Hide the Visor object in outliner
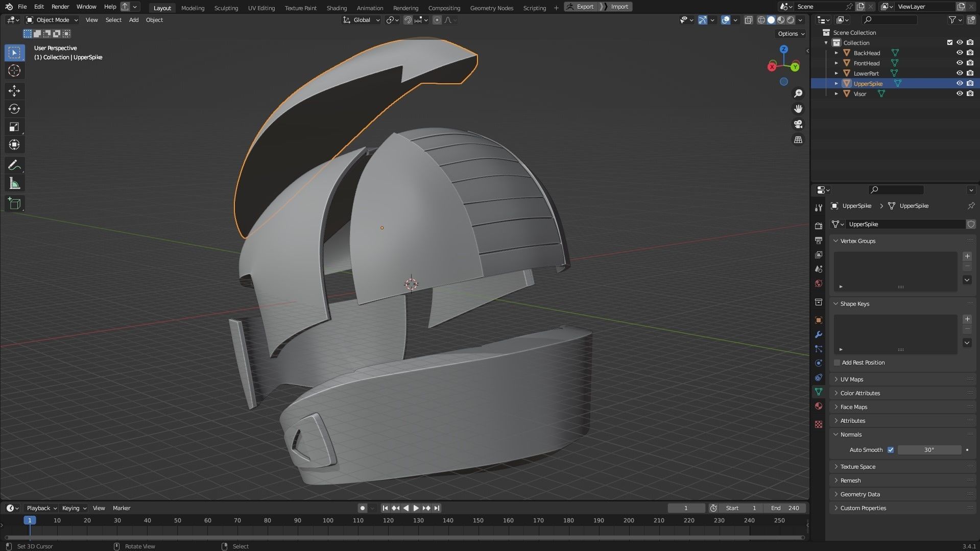The width and height of the screenshot is (980, 551). tap(960, 94)
